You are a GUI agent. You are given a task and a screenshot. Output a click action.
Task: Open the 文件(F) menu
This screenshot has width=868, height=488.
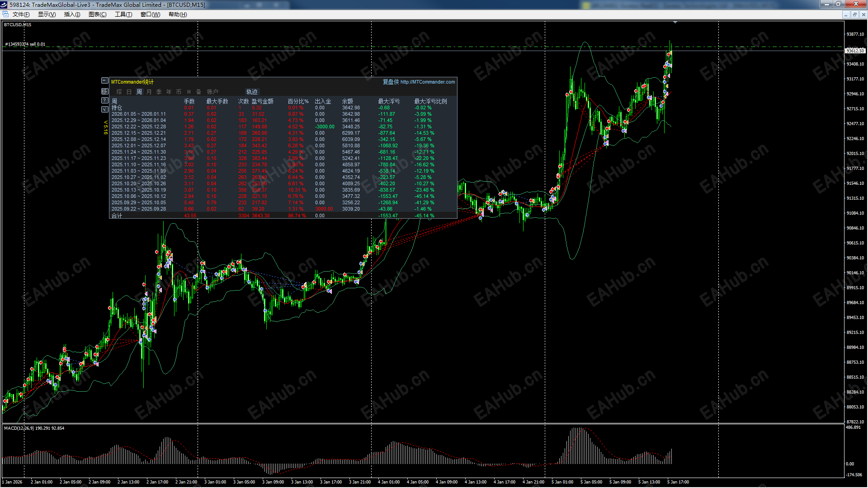(x=21, y=14)
